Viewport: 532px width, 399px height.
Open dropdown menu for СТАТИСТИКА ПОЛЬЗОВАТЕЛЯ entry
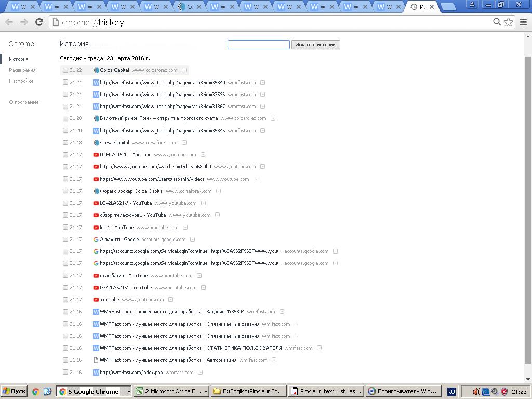[320, 348]
